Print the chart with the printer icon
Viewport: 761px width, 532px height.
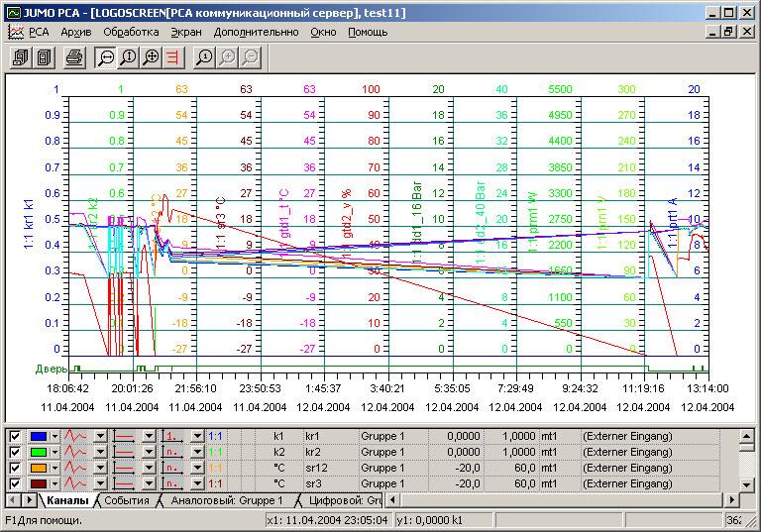[74, 57]
